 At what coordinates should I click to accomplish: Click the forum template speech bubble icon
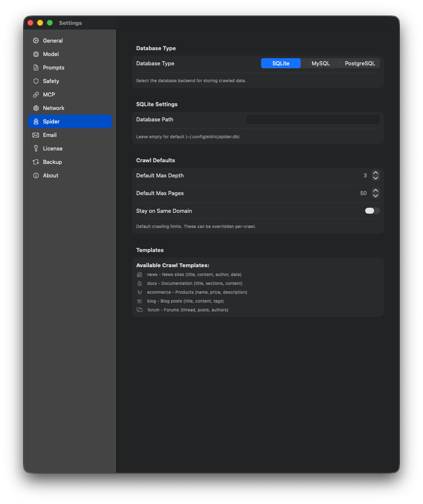pyautogui.click(x=139, y=310)
